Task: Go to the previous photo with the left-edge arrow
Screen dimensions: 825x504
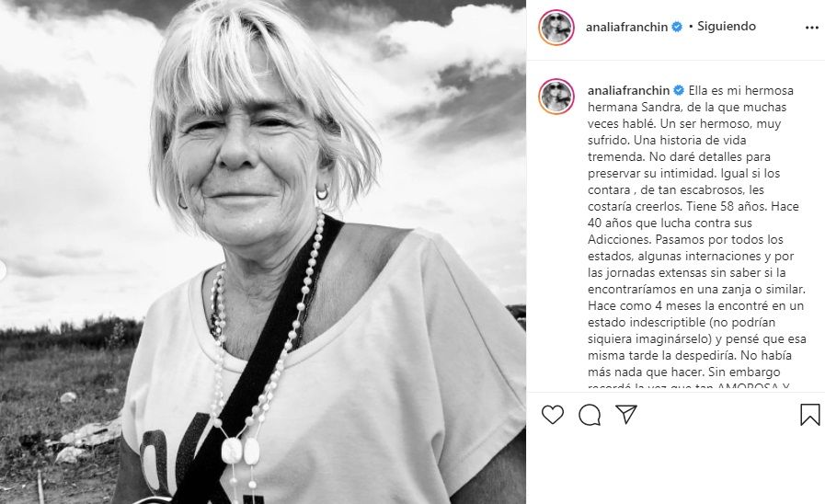Action: coord(2,269)
